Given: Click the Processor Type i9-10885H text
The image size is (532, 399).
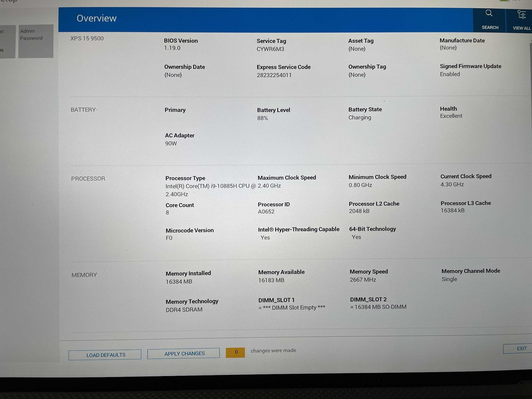Looking at the screenshot, I should [x=210, y=190].
